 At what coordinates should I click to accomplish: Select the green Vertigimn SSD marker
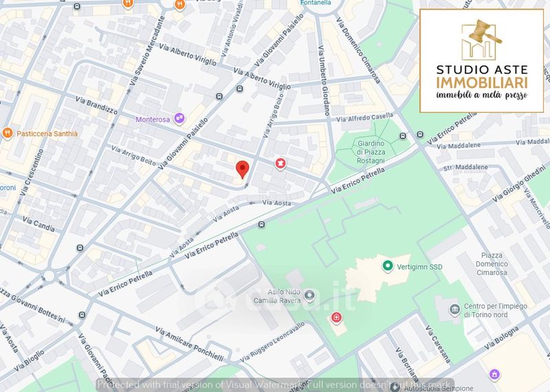387,265
